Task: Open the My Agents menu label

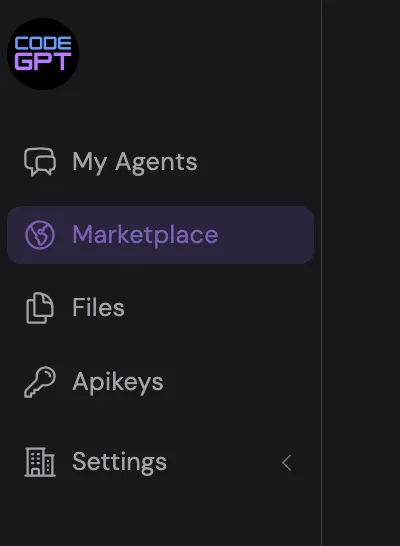Action: click(135, 163)
